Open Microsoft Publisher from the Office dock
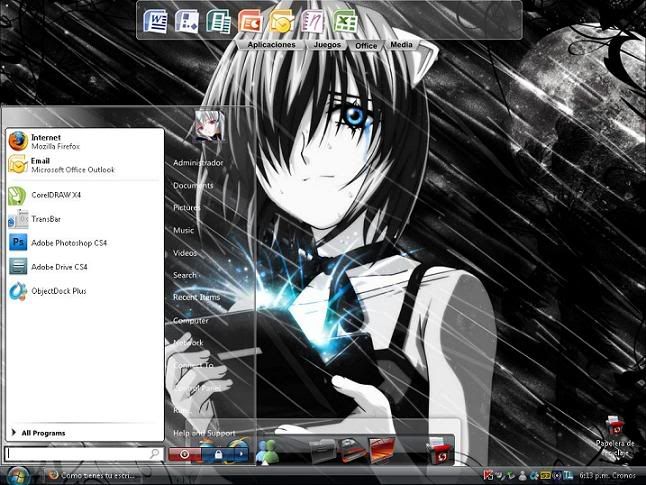Image resolution: width=646 pixels, height=485 pixels. (x=218, y=21)
